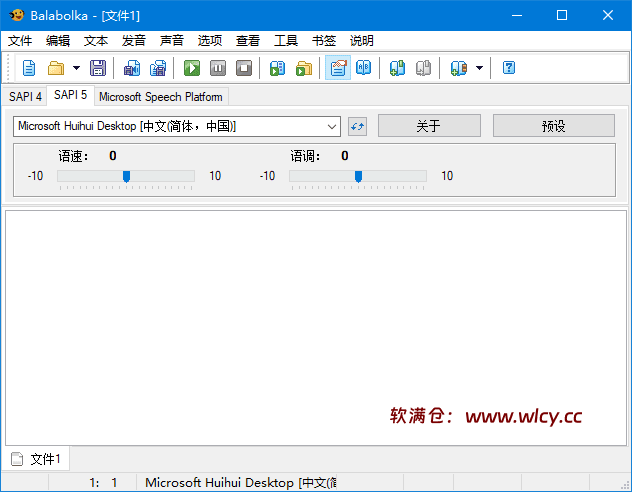
Task: Pause speech with the pause button
Action: coord(218,68)
